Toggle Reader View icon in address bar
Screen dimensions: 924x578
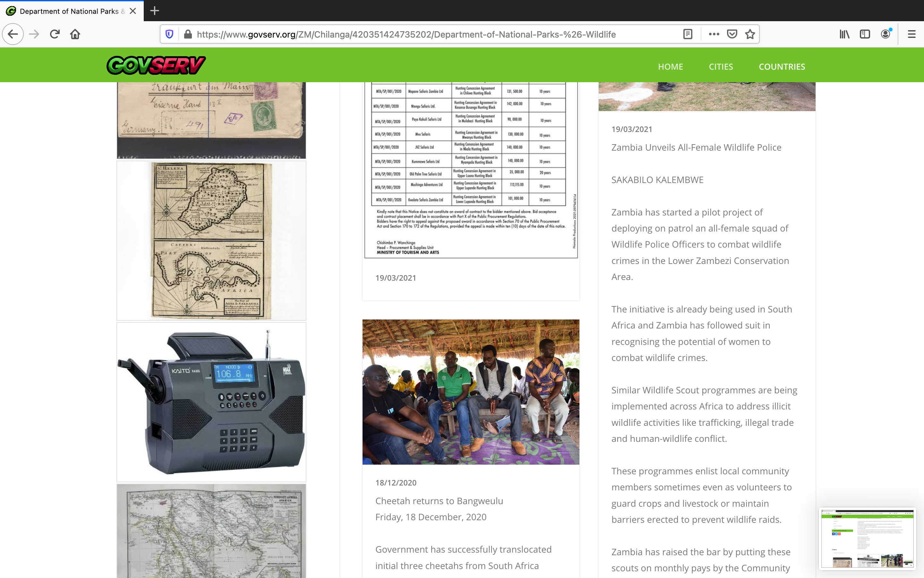[x=688, y=34]
